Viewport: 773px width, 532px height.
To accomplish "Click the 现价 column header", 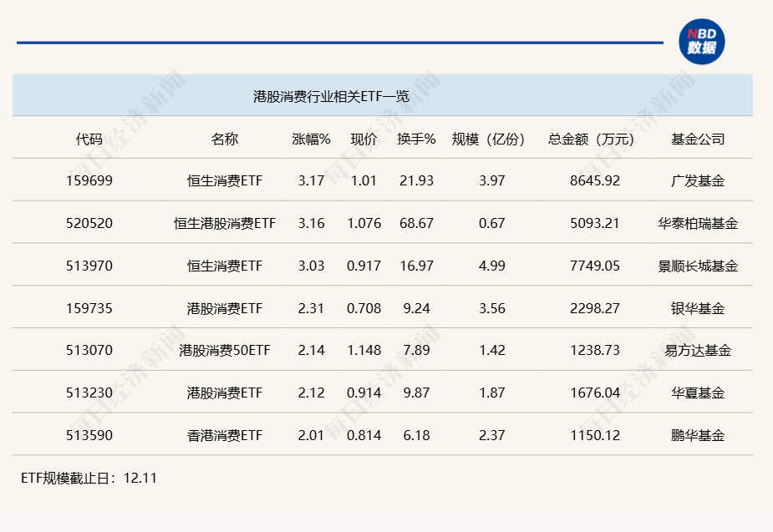I will pyautogui.click(x=364, y=139).
